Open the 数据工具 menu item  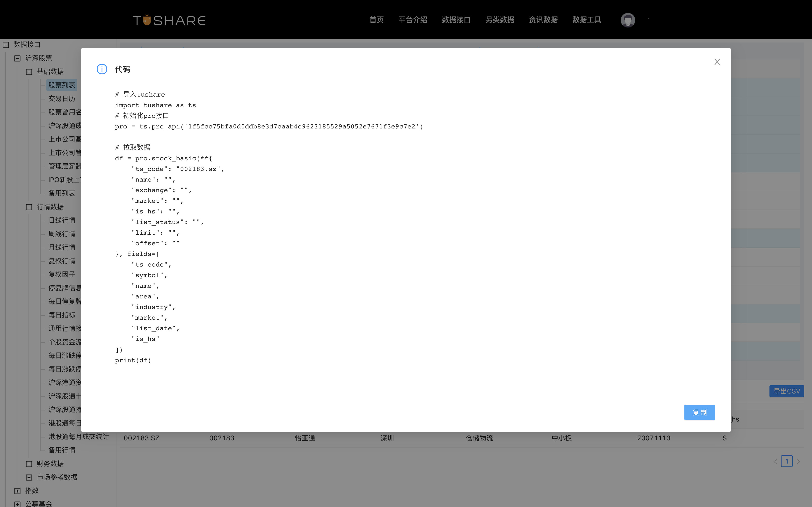pyautogui.click(x=586, y=20)
